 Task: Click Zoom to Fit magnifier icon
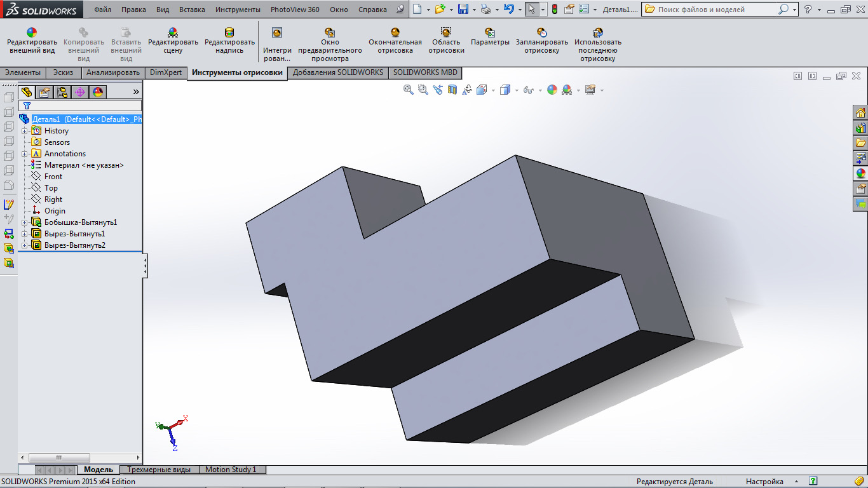click(x=409, y=90)
